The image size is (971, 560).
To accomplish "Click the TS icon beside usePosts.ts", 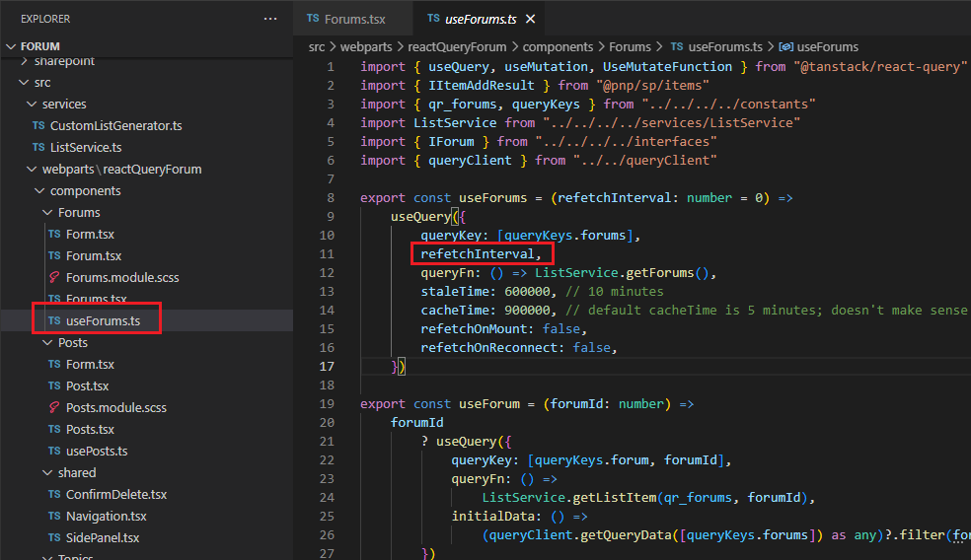I will (54, 452).
